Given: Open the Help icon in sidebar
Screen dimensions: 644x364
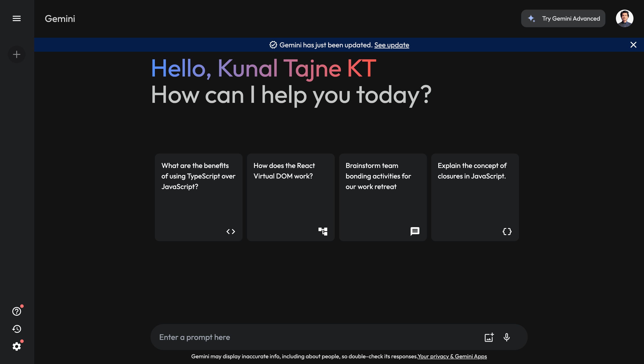Looking at the screenshot, I should pos(16,311).
